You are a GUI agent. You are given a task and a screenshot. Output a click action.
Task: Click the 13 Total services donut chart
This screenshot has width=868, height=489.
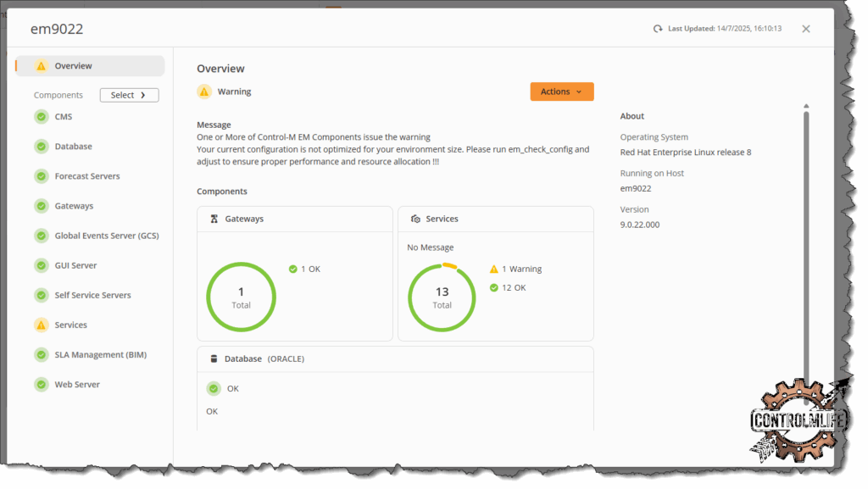442,297
